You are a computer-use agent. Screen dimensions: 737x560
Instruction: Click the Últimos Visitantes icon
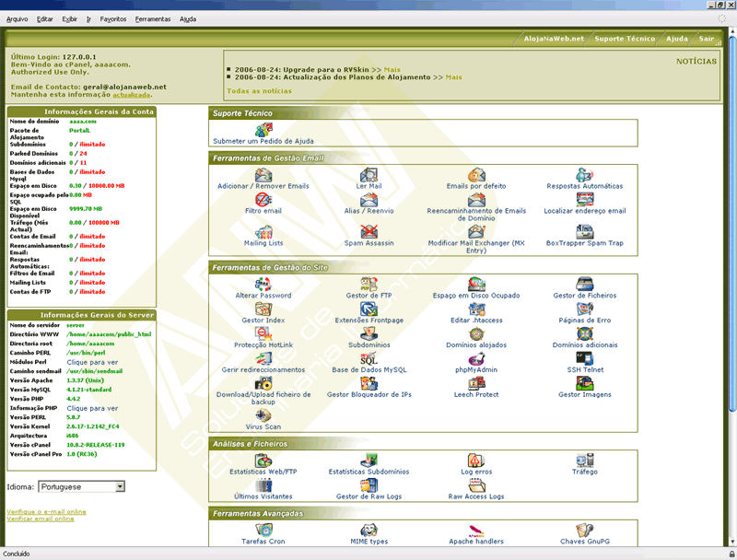263,485
